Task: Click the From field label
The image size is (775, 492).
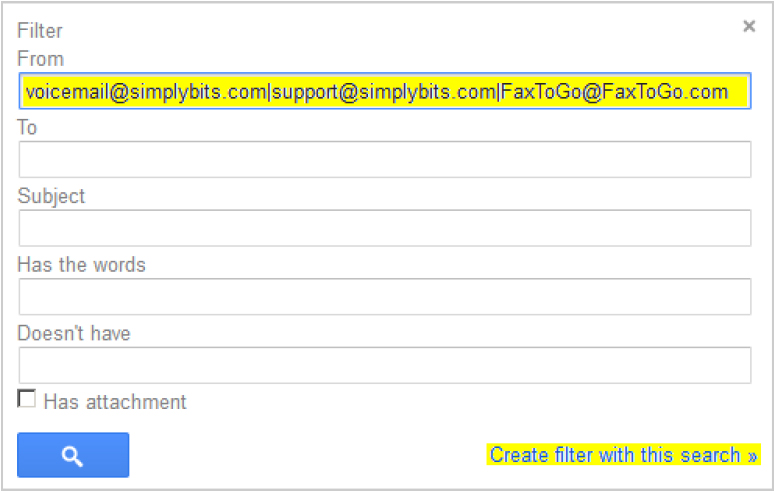Action: tap(41, 59)
